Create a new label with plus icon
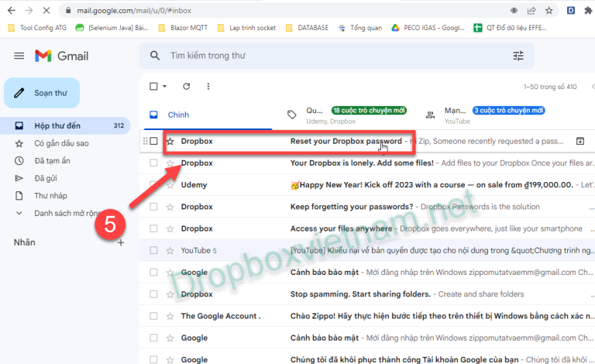 coord(121,242)
